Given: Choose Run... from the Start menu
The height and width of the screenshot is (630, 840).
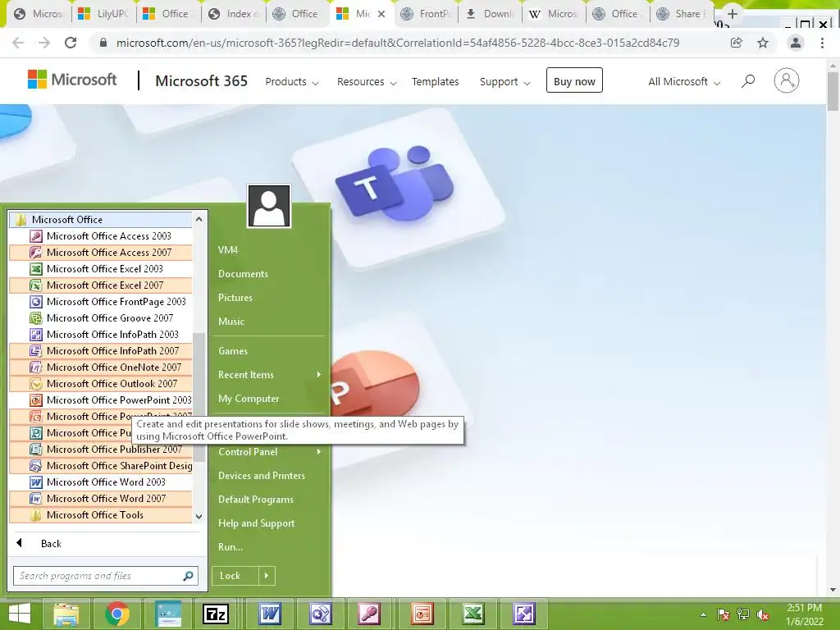Looking at the screenshot, I should click(x=231, y=547).
